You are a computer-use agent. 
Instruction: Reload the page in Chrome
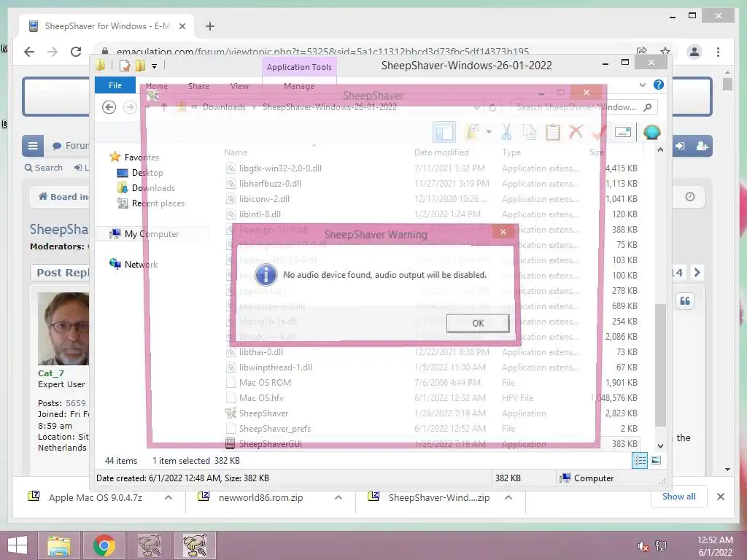76,52
